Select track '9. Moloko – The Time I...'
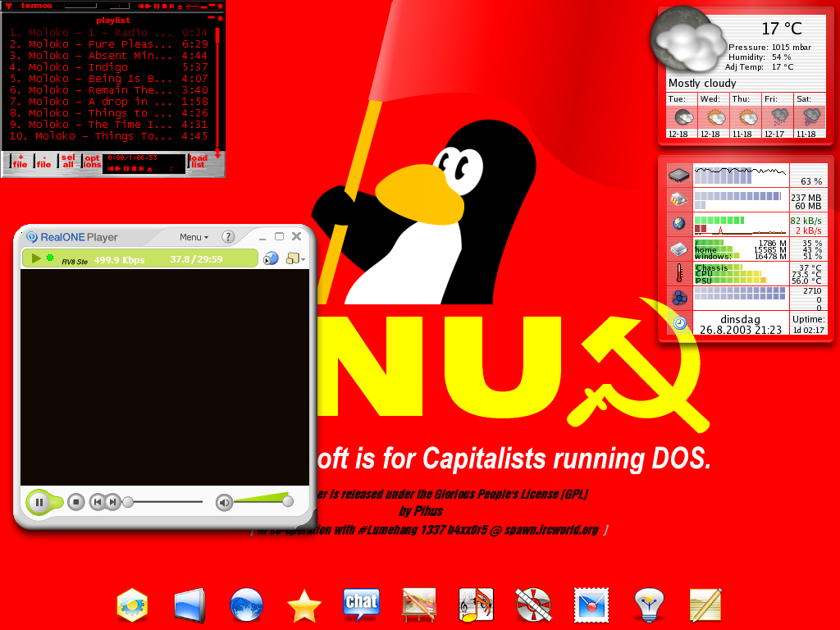The width and height of the screenshot is (840, 630). (108, 125)
